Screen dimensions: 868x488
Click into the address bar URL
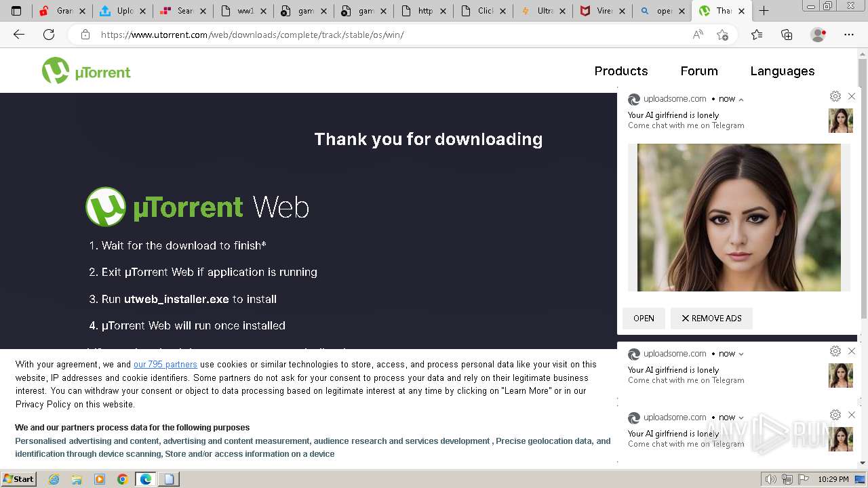(x=252, y=35)
